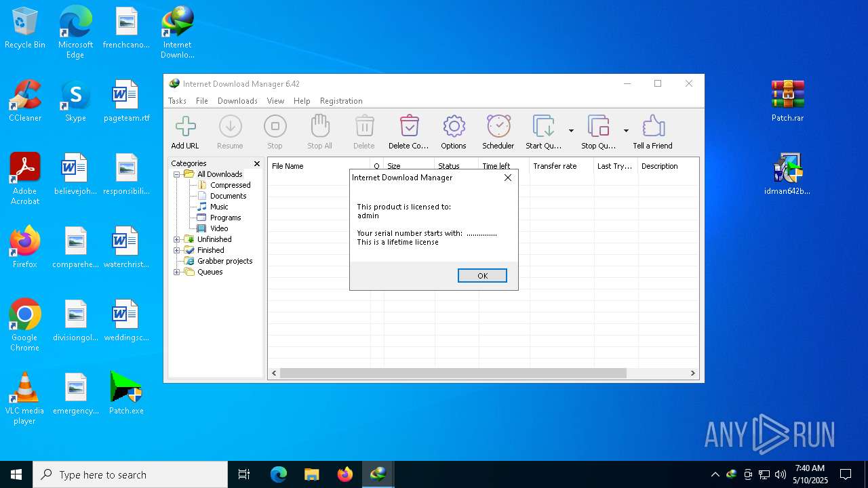
Task: Select Adobe Acrobat desktop icon
Action: pos(25,179)
